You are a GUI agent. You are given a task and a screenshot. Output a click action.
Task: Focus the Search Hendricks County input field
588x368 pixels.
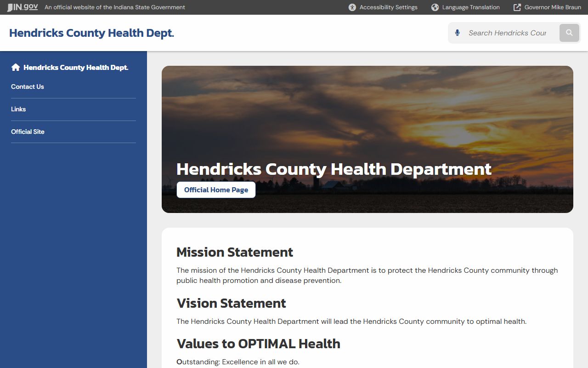tap(508, 33)
